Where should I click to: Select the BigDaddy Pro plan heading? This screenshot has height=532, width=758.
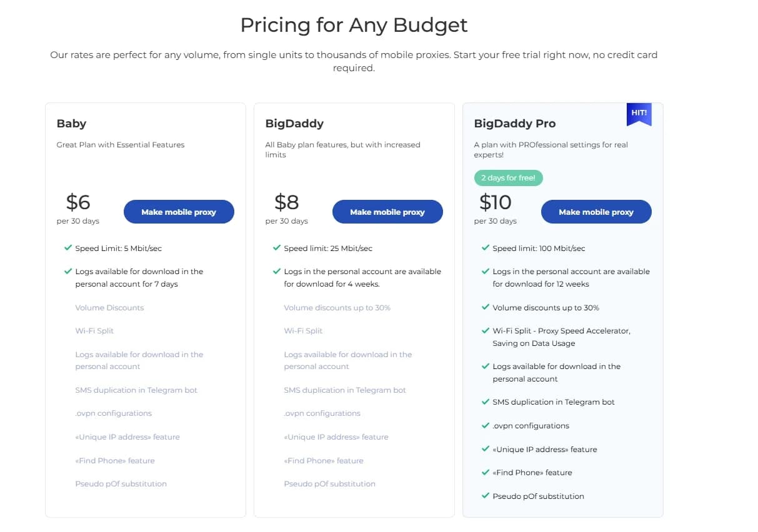[514, 123]
